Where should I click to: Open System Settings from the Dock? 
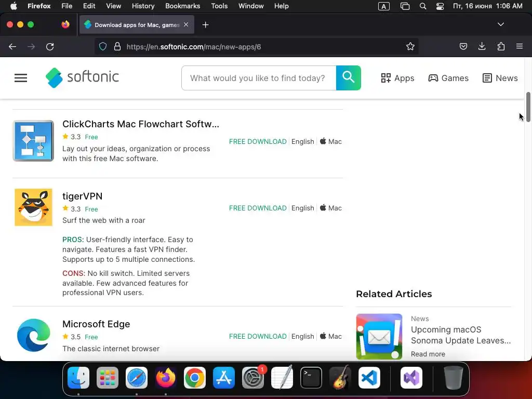pos(253,378)
